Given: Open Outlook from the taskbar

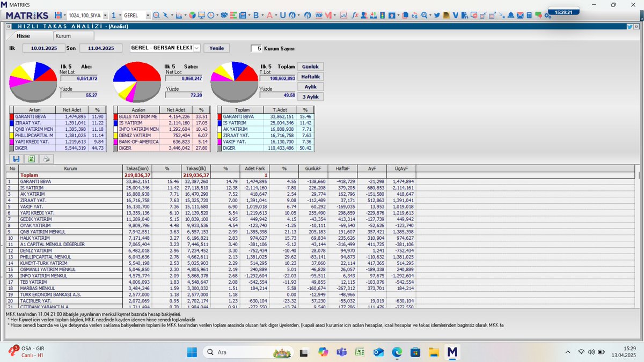Looking at the screenshot, I should (x=378, y=352).
